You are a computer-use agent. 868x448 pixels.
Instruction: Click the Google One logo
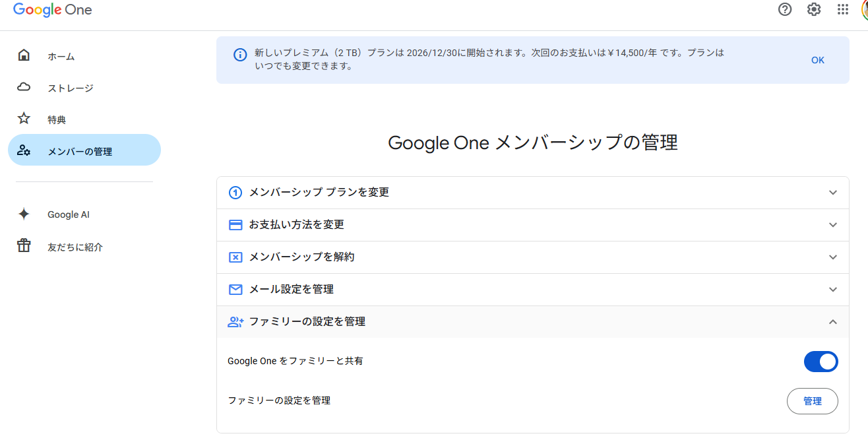coord(53,10)
